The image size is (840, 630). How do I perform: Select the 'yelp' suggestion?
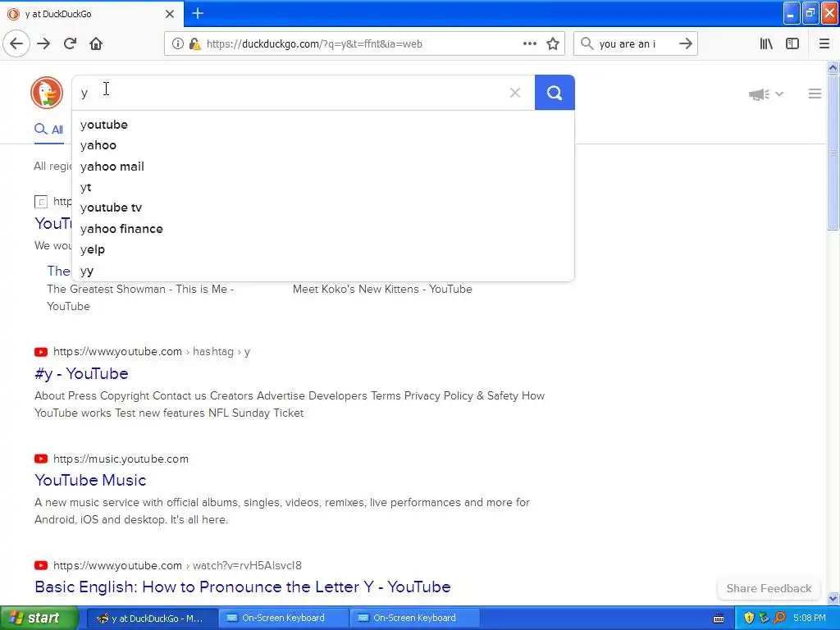[323, 249]
